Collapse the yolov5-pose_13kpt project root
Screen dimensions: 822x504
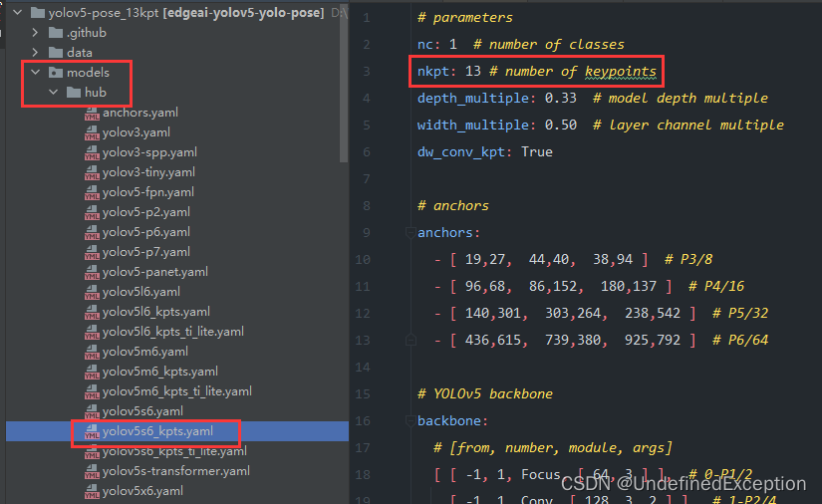pyautogui.click(x=18, y=12)
